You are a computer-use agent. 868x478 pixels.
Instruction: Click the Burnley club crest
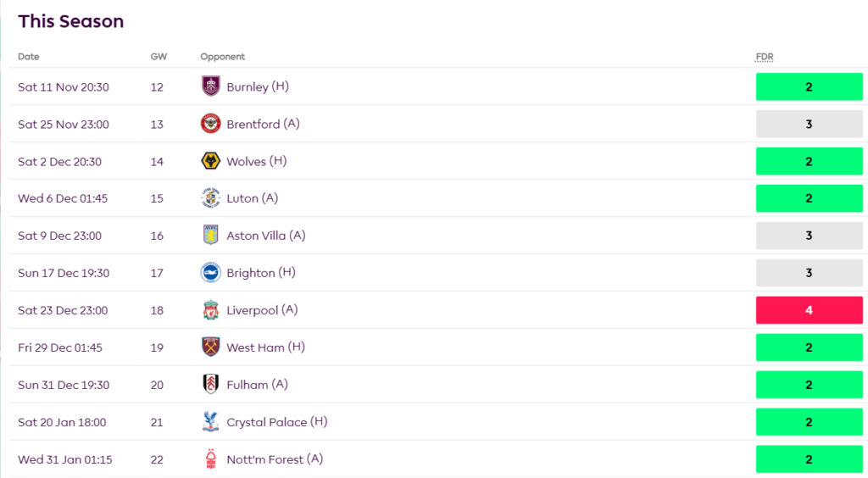[x=211, y=86]
